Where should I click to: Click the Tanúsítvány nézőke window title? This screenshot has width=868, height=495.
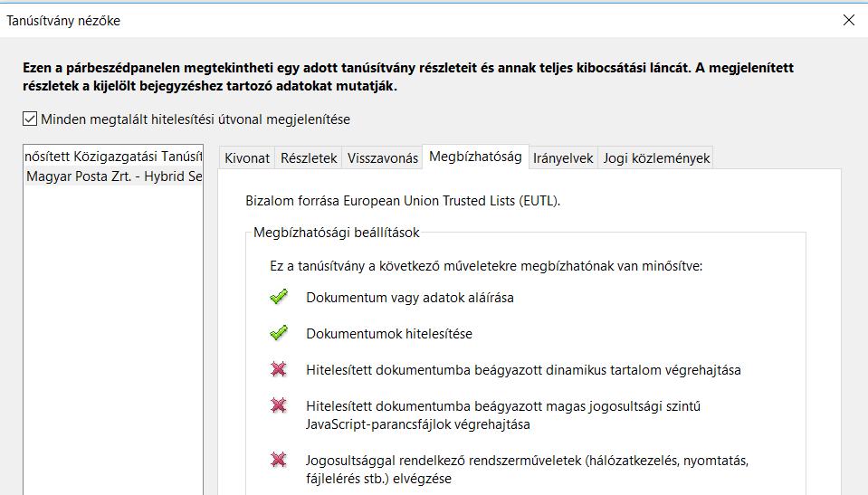click(63, 21)
